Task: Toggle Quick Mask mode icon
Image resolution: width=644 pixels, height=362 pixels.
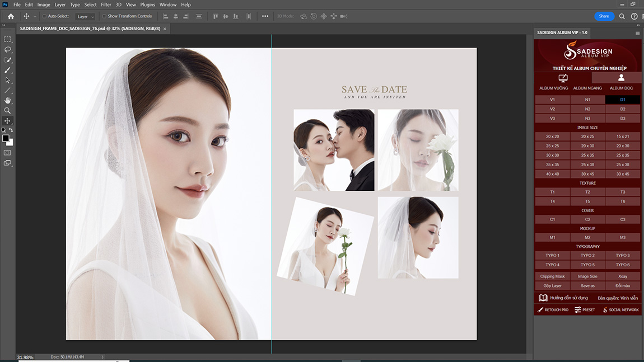Action: (x=7, y=152)
